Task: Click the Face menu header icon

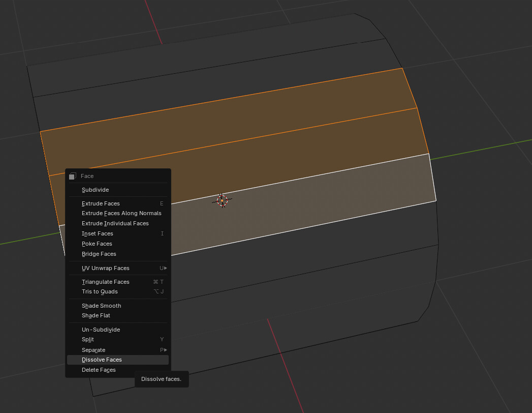Action: [72, 176]
